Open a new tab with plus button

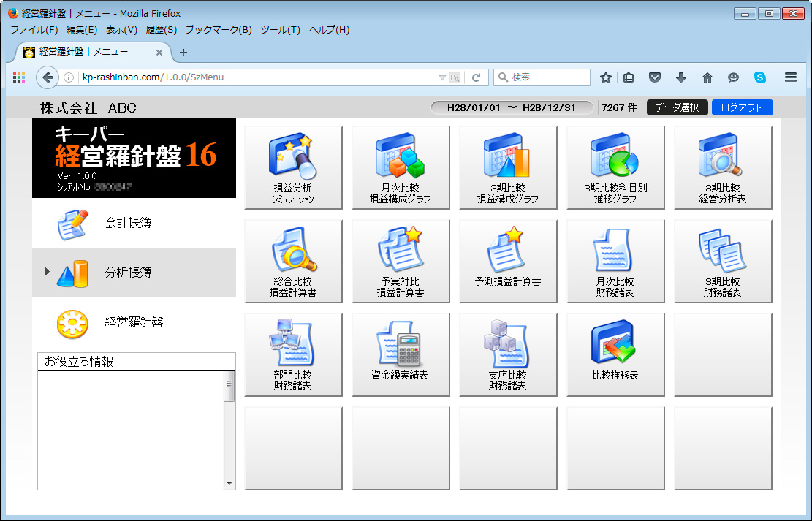point(183,53)
